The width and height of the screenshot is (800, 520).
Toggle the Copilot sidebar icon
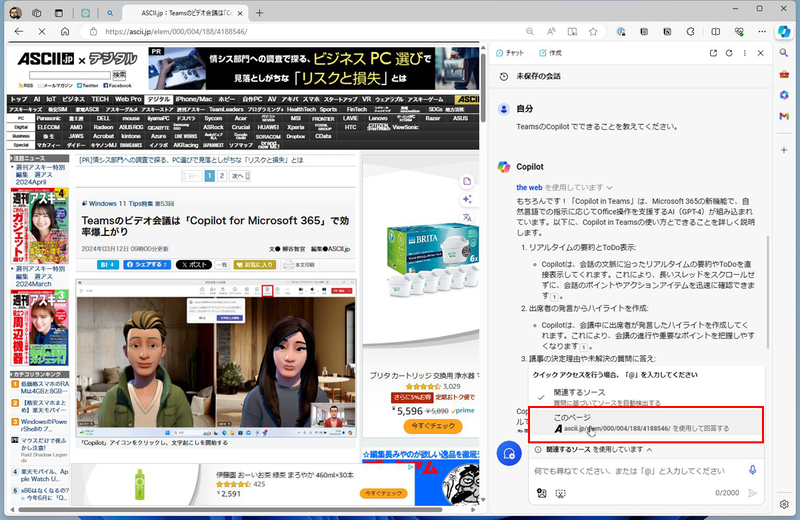(x=784, y=32)
